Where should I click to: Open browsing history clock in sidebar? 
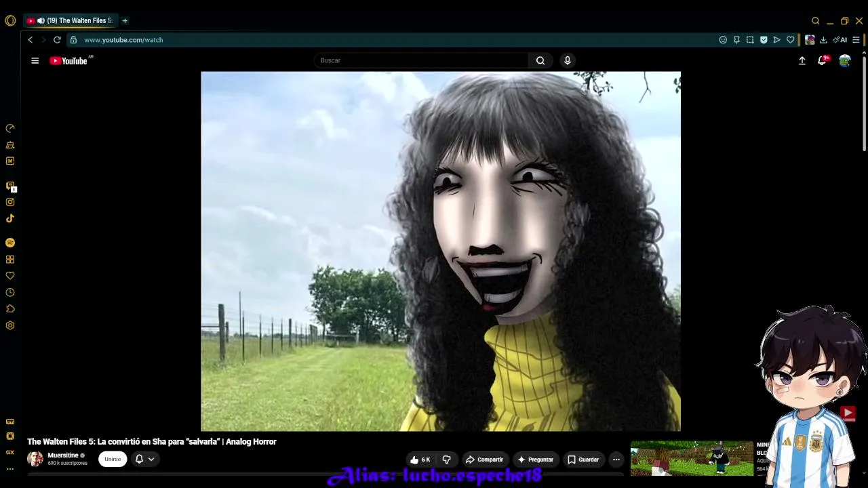(x=10, y=293)
